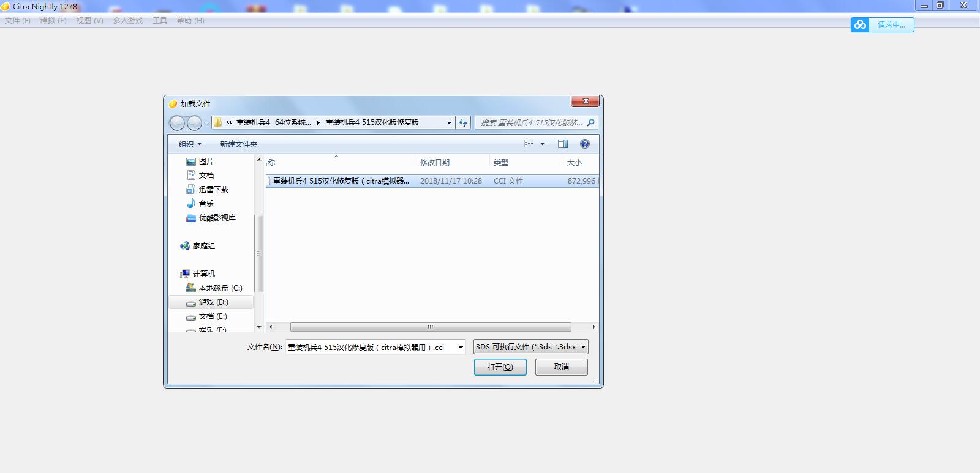The width and height of the screenshot is (980, 473).
Task: Sort files by 大小 column
Action: [x=575, y=163]
